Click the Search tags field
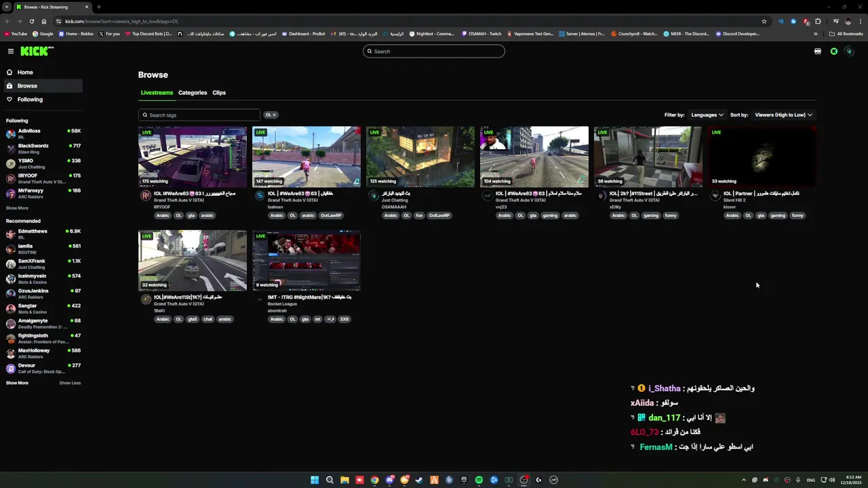 click(199, 115)
